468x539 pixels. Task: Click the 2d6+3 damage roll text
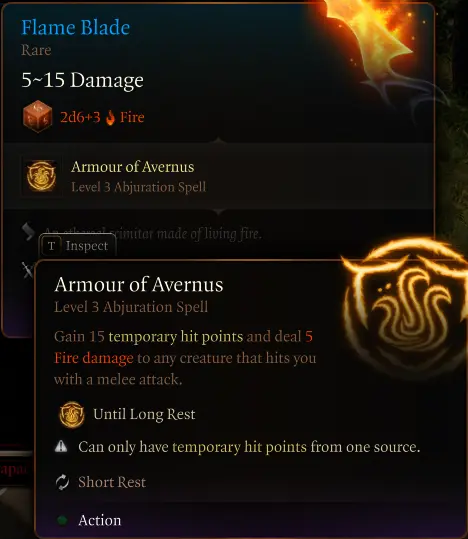pos(80,117)
